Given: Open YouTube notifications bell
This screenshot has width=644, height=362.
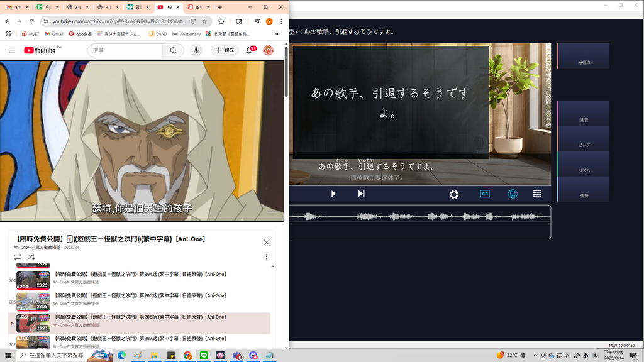Looking at the screenshot, I should click(x=249, y=50).
